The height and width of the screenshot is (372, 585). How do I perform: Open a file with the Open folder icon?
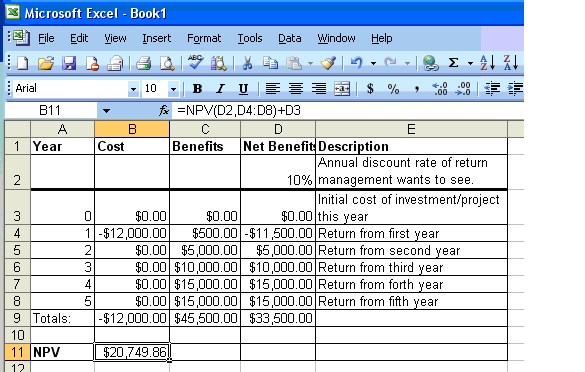(x=46, y=63)
